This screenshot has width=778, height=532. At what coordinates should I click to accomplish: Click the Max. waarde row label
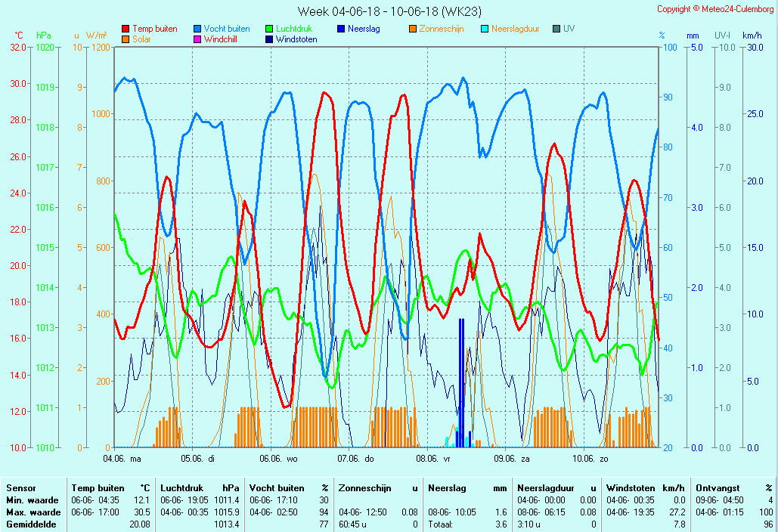tap(33, 512)
